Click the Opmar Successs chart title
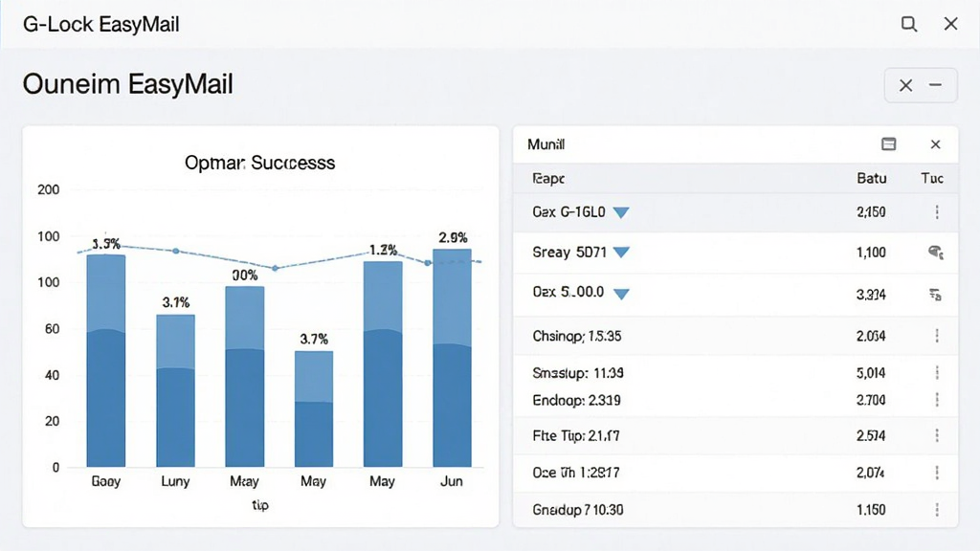980x551 pixels. tap(260, 163)
